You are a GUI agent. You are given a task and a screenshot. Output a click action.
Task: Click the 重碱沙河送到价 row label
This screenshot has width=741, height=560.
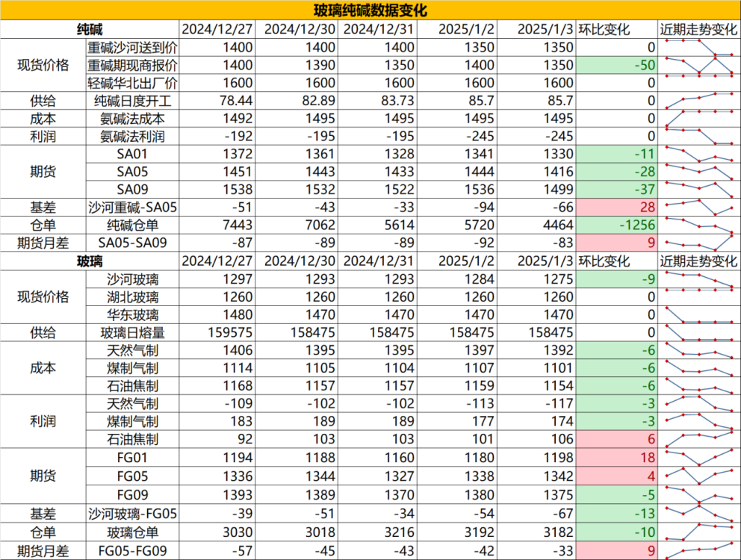pyautogui.click(x=132, y=47)
